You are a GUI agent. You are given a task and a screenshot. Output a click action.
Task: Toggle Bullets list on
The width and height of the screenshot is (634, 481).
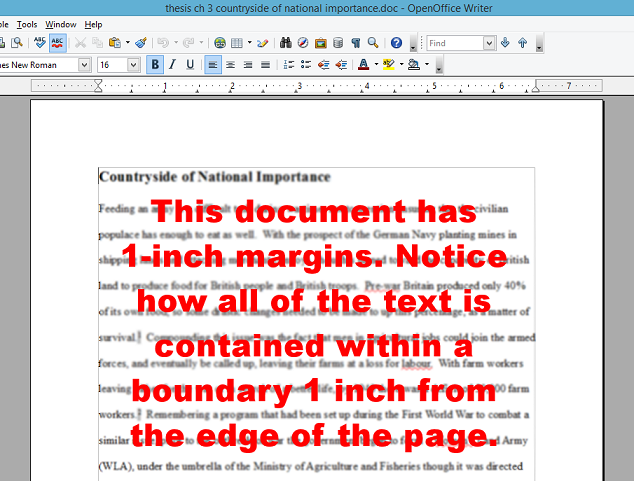(x=306, y=65)
